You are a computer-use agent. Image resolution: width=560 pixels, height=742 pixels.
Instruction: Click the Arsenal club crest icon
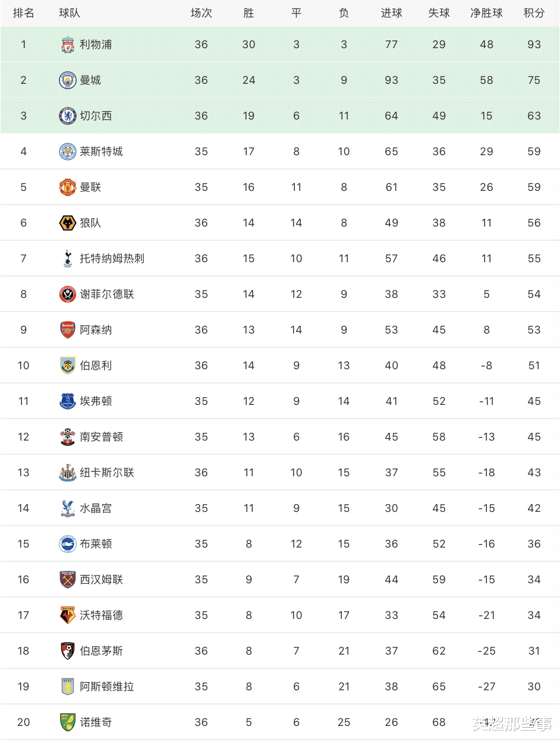(68, 330)
